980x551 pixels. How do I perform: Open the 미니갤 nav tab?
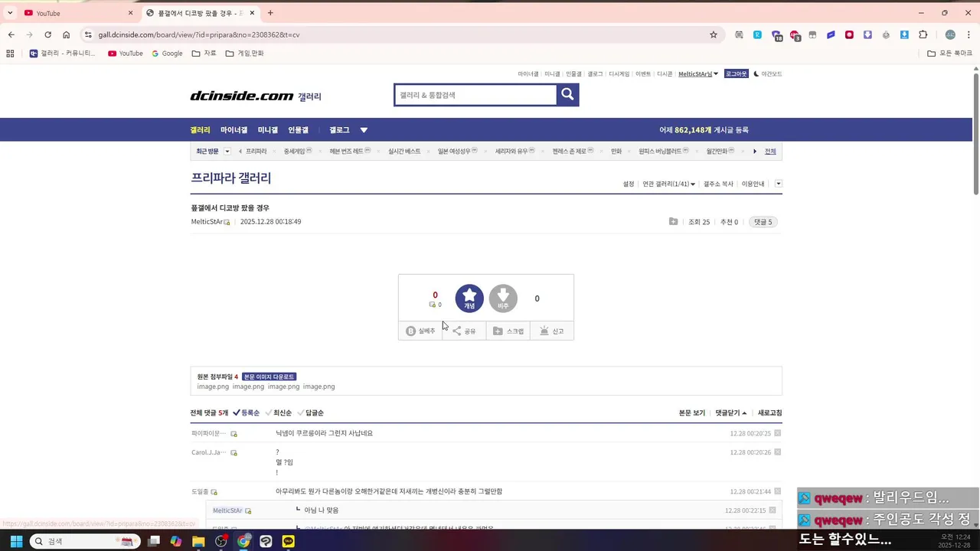coord(267,130)
